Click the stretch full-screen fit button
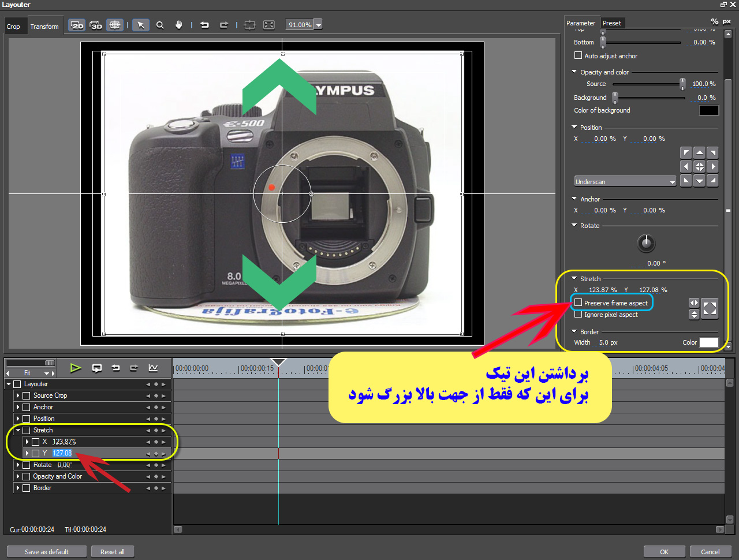The height and width of the screenshot is (560, 739). click(710, 309)
